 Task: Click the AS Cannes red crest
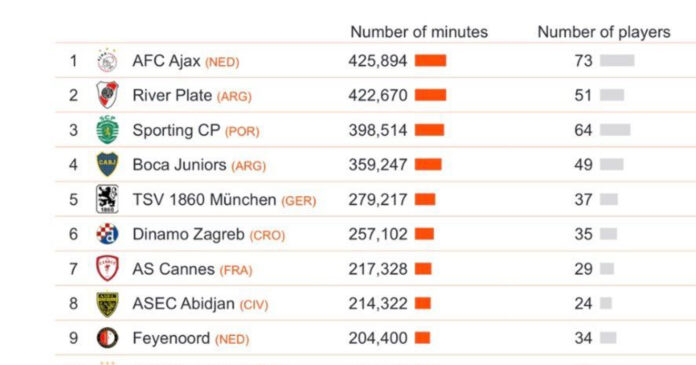107,268
